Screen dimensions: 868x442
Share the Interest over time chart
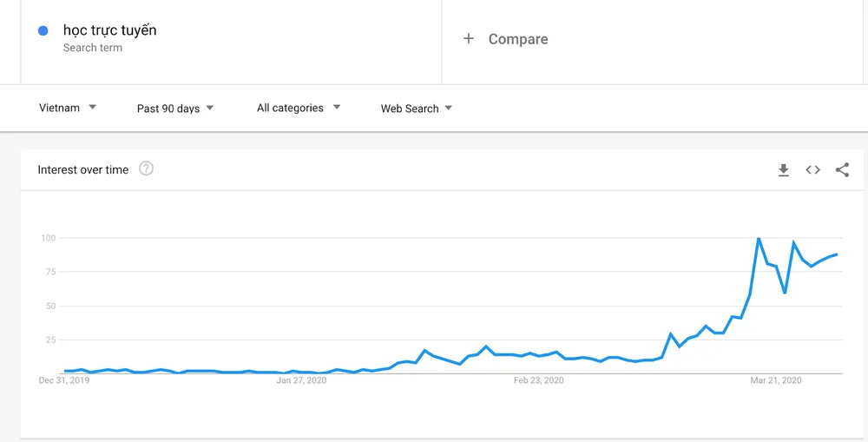click(842, 170)
